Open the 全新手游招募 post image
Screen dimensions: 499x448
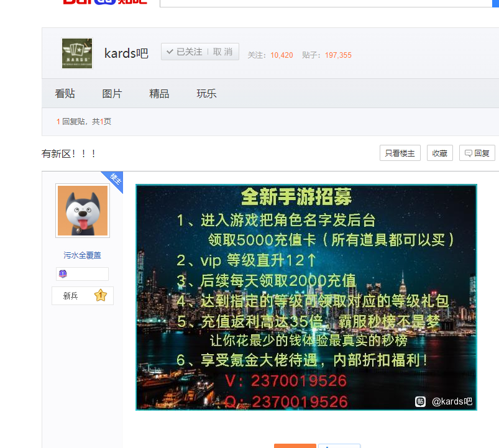pyautogui.click(x=306, y=297)
